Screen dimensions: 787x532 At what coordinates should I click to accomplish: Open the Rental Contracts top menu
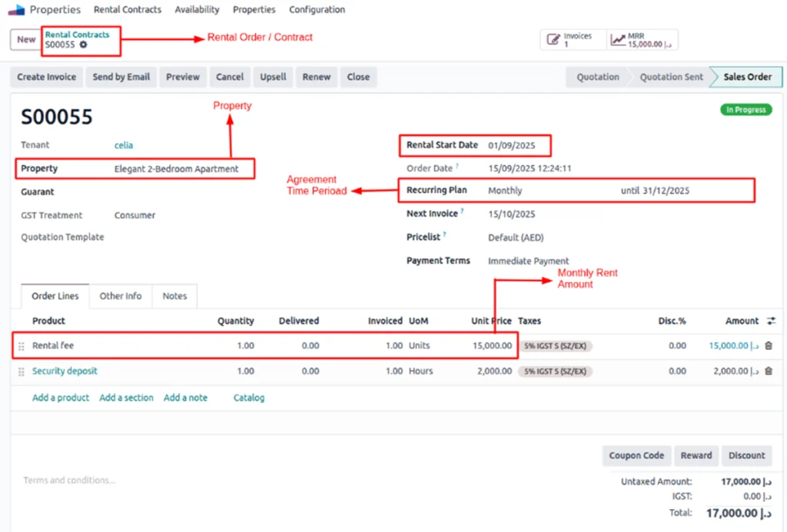pyautogui.click(x=128, y=9)
